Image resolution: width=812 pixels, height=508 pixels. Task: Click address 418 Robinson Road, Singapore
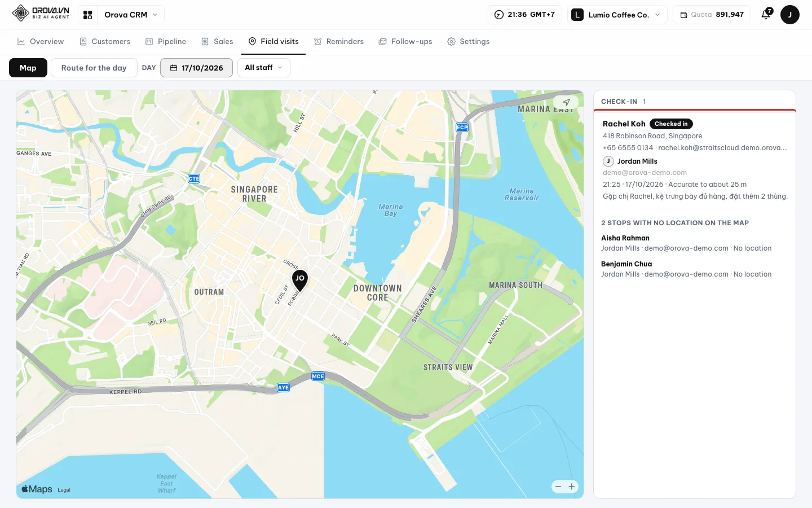point(652,136)
